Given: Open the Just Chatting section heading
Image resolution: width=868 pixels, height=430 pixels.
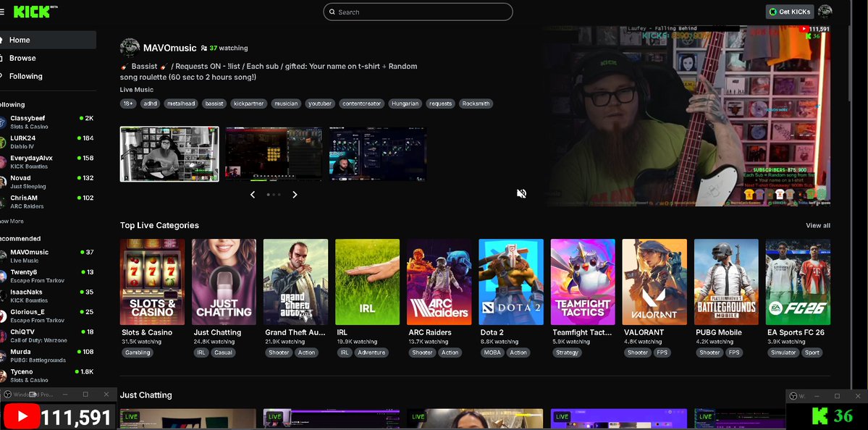Looking at the screenshot, I should [x=146, y=395].
